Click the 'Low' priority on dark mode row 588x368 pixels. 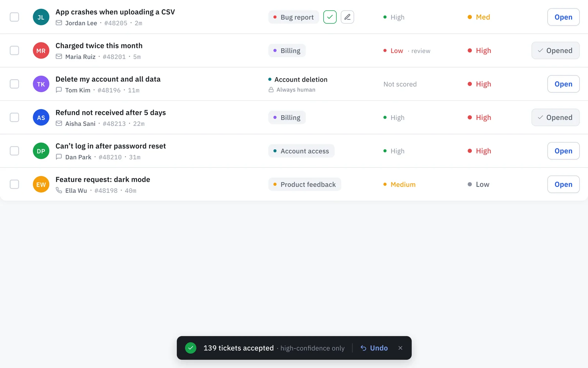[478, 184]
